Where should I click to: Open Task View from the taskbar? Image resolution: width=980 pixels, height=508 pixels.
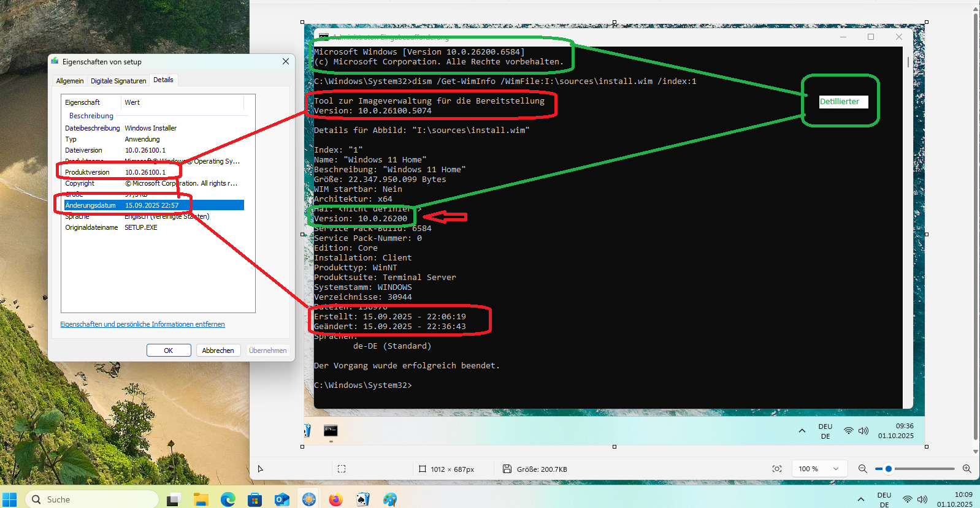coord(174,499)
